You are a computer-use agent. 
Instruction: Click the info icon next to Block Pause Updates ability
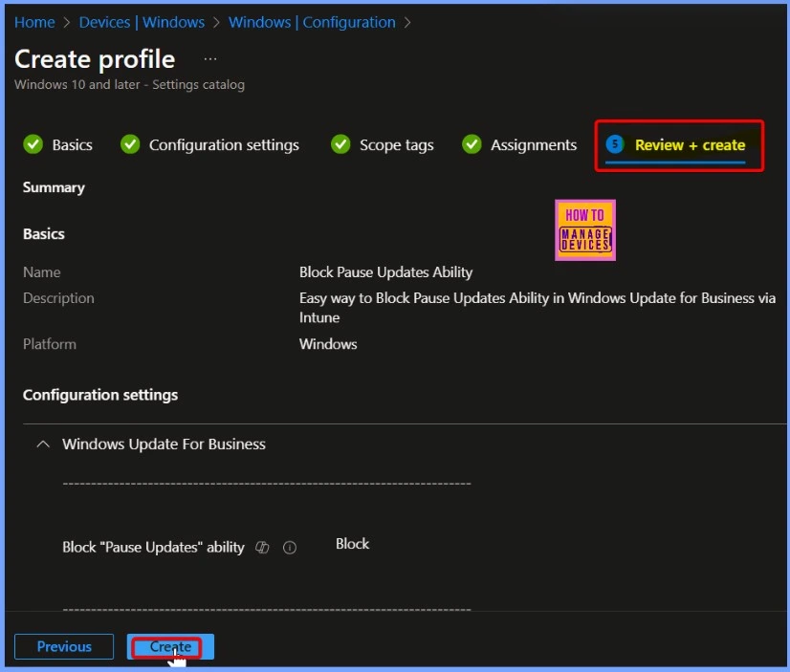tap(290, 547)
